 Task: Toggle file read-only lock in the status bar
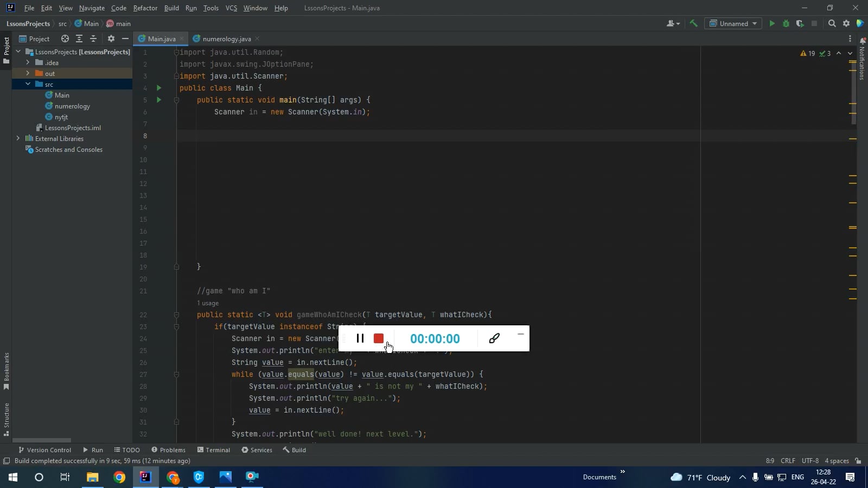click(858, 460)
